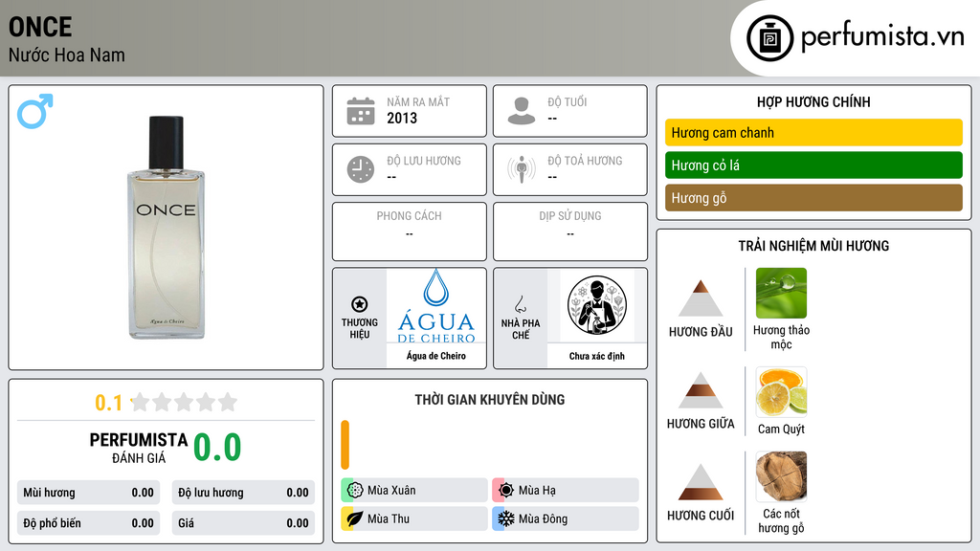Click the Nước Hoa Nam subtitle
Screen dimensions: 980x551
(x=67, y=55)
